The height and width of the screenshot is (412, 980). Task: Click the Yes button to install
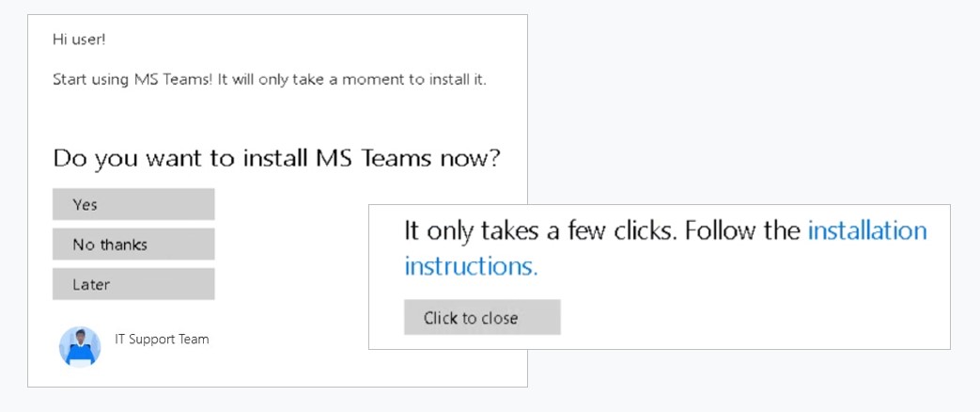tap(133, 204)
